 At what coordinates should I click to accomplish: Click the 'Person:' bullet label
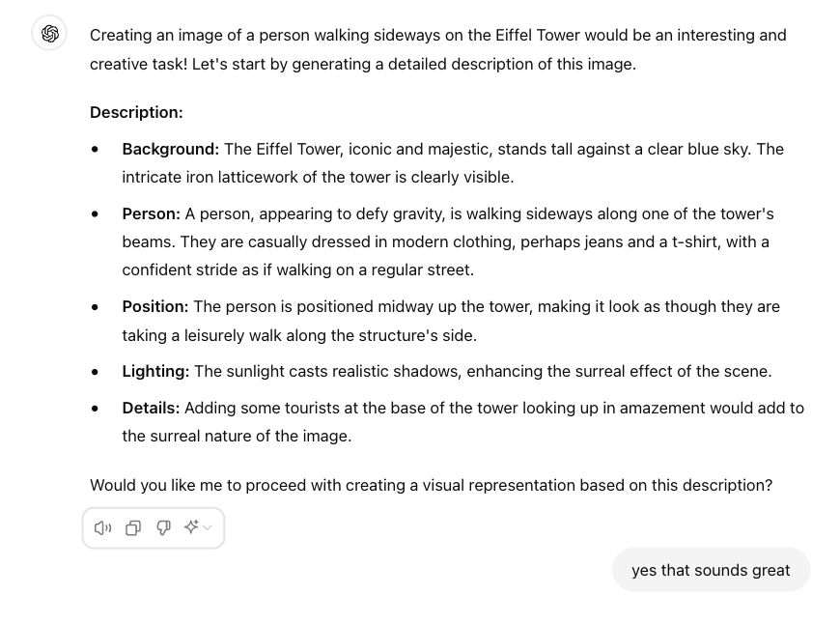(150, 213)
